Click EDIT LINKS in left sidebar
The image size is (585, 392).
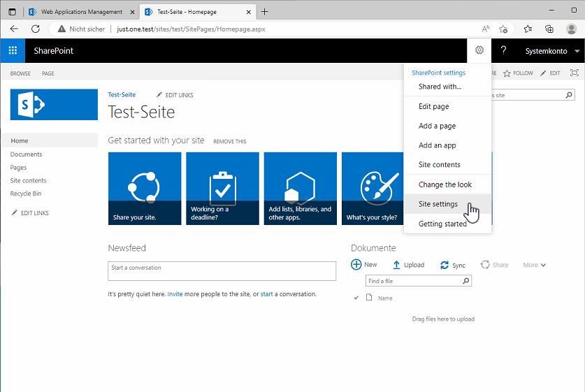click(30, 213)
